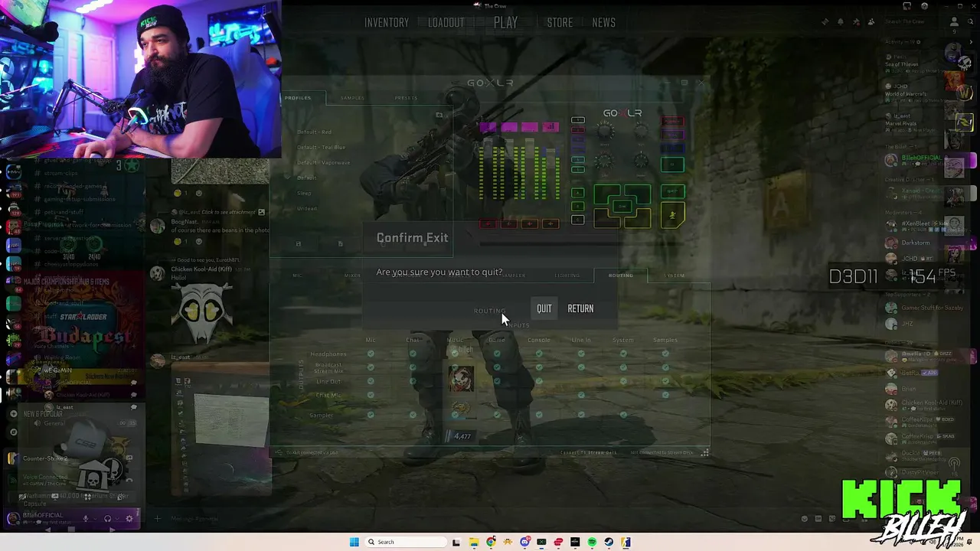This screenshot has width=980, height=551.
Task: Select the Undead profile in GoXLR
Action: click(306, 208)
